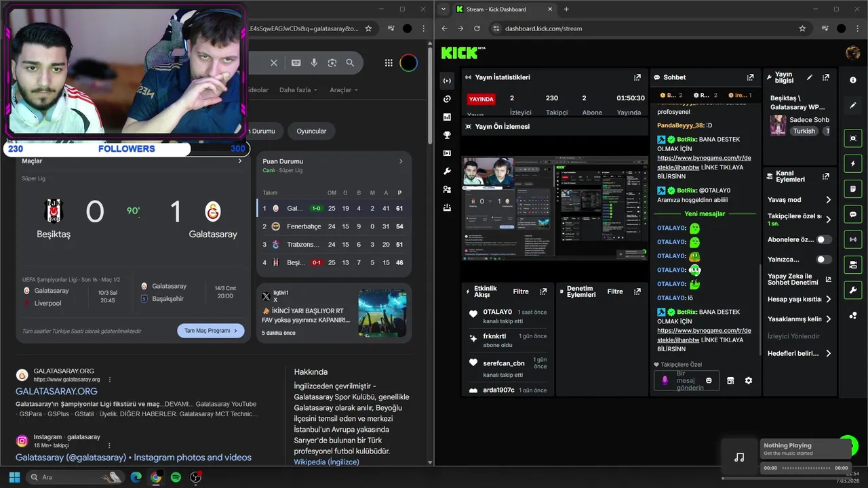
Task: Toggle the Yalnızca... switch in Kanal Eylemleri
Action: pyautogui.click(x=824, y=259)
